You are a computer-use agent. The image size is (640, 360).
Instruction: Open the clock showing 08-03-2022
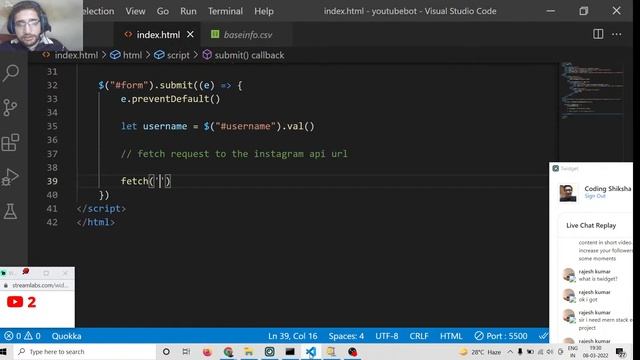point(596,352)
